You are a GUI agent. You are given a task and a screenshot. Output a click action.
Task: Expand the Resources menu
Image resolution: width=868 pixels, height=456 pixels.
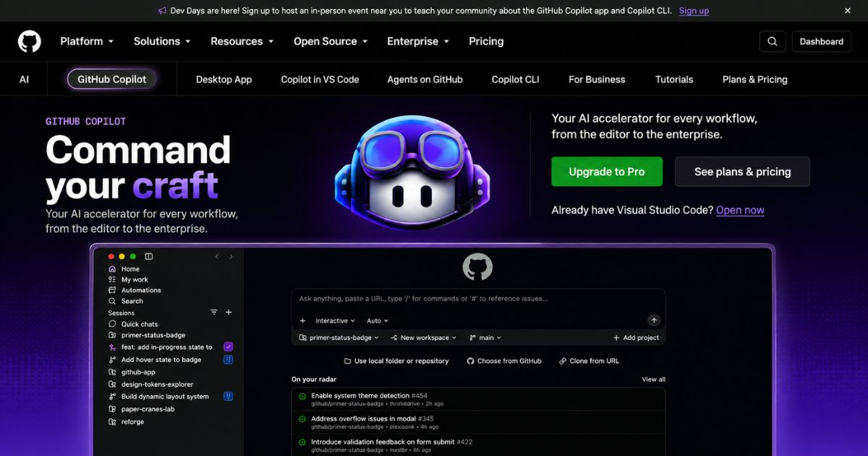click(242, 41)
